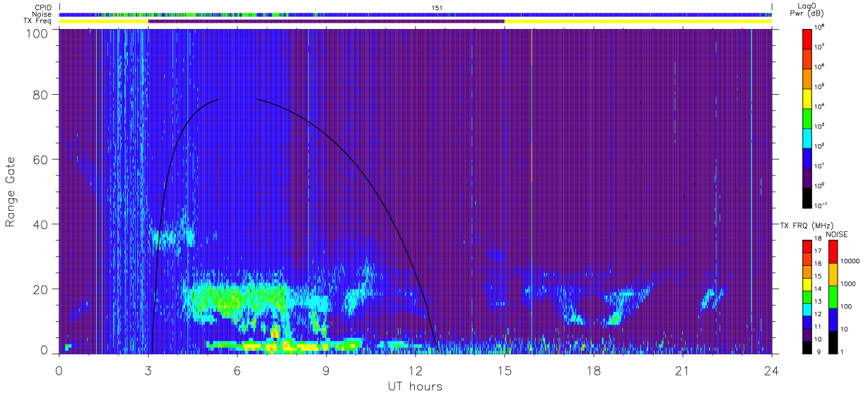The height and width of the screenshot is (401, 868).
Task: Pick the red top segment of TX FRQ colorbar
Action: [807, 246]
